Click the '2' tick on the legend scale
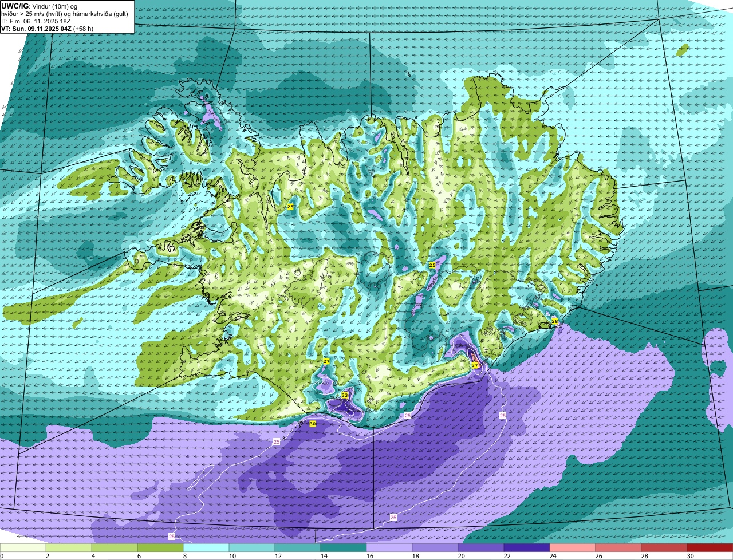 tap(47, 556)
